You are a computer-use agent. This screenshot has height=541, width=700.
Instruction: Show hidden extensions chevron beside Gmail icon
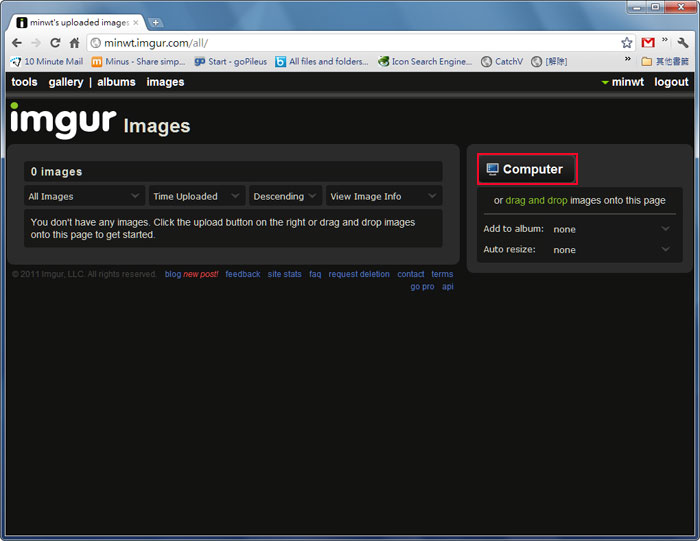pyautogui.click(x=665, y=40)
